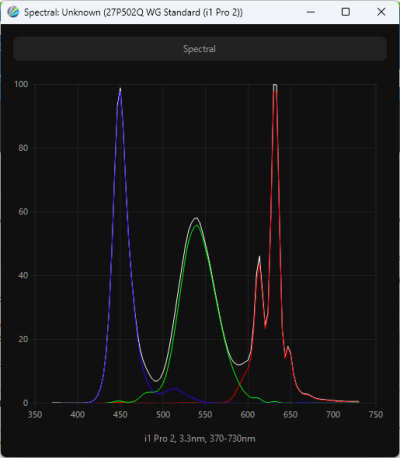Viewport: 400px width, 458px height.
Task: Maximize the Spectral window
Action: [346, 12]
